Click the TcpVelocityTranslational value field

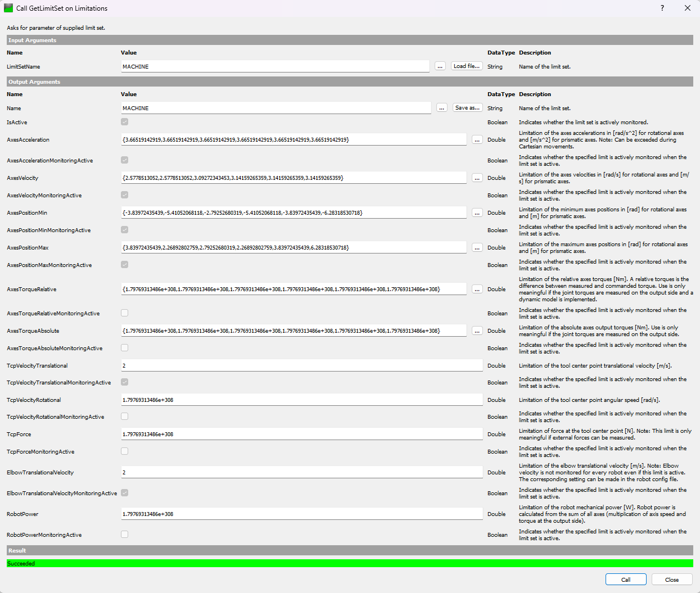(302, 365)
